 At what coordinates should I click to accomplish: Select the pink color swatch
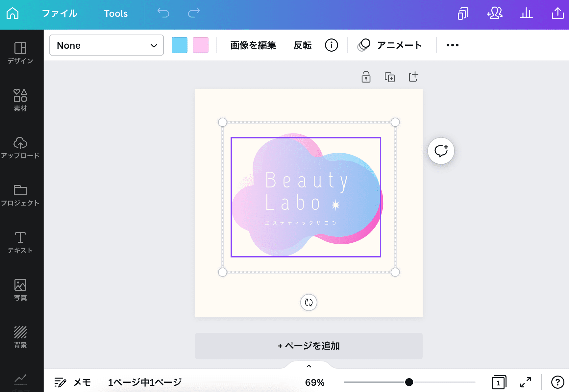click(x=201, y=45)
